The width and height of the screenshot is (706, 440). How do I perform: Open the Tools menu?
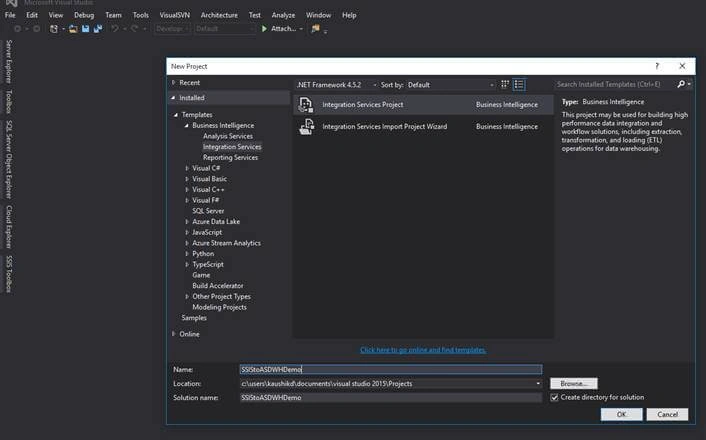(x=140, y=15)
